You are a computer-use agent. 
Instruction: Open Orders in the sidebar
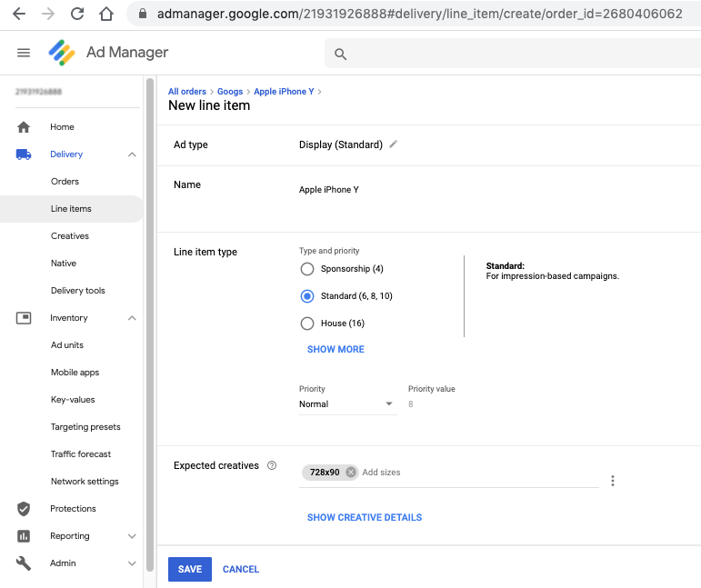click(x=65, y=182)
